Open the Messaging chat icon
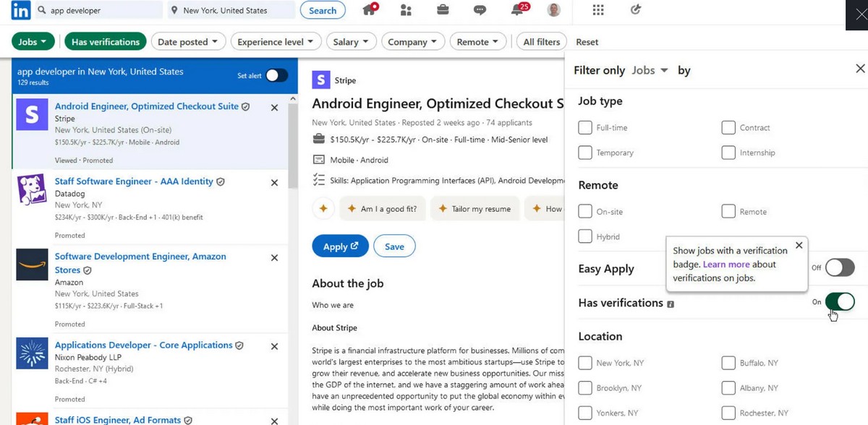The height and width of the screenshot is (425, 868). 480,10
